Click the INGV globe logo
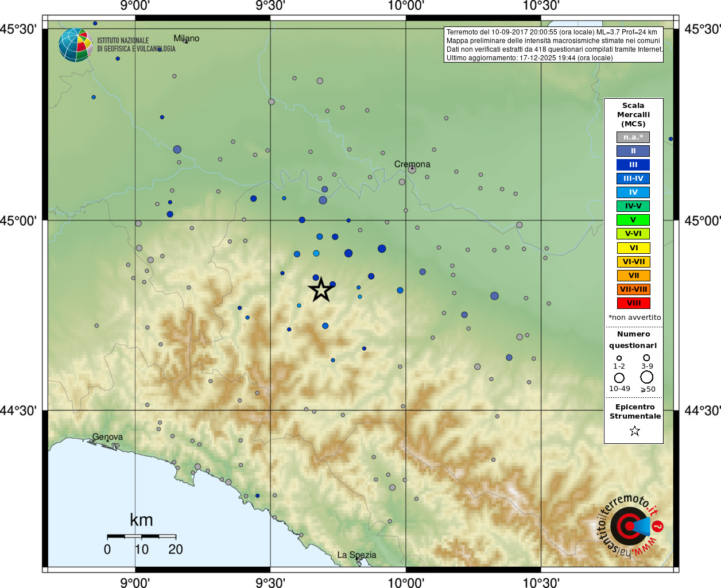Viewport: 721px width, 588px height. pyautogui.click(x=76, y=45)
